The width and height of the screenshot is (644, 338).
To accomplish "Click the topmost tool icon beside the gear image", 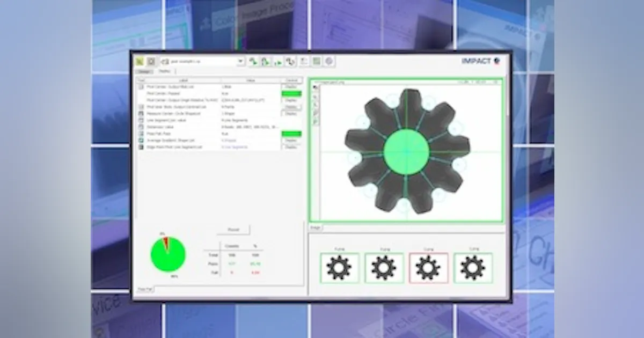I will [x=315, y=87].
